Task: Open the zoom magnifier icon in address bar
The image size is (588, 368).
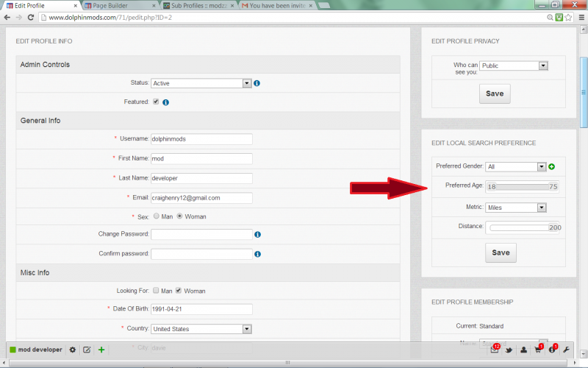Action: coord(550,17)
